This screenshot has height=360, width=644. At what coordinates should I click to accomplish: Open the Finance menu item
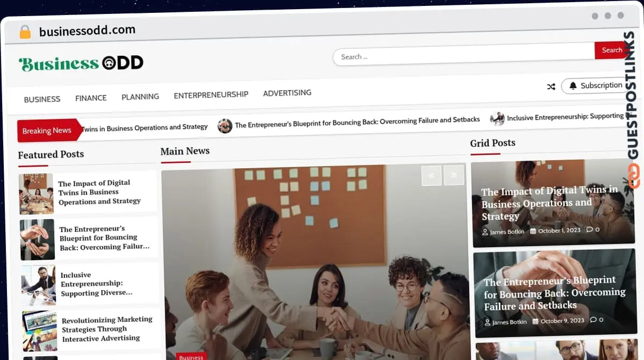[91, 98]
